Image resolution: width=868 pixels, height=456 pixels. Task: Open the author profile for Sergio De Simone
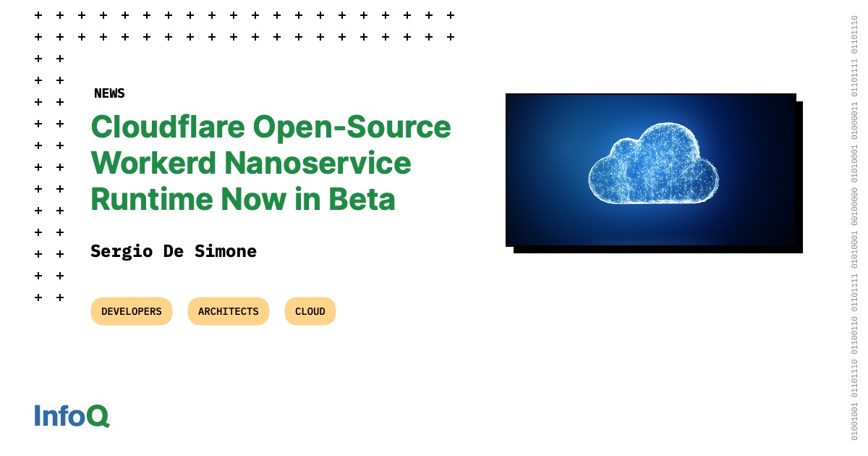[x=173, y=251]
